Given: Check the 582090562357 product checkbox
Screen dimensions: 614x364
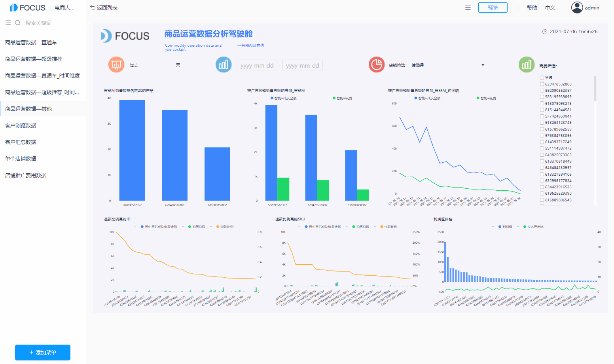Looking at the screenshot, I should (x=542, y=90).
